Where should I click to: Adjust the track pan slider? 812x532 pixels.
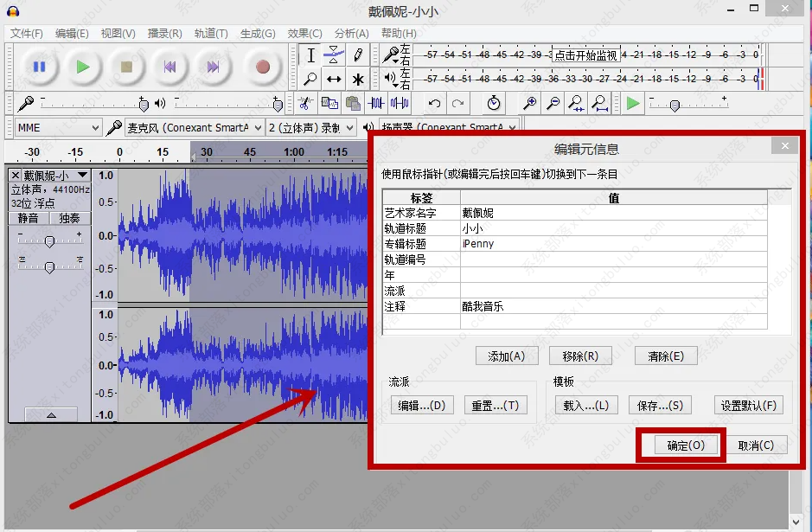[49, 266]
